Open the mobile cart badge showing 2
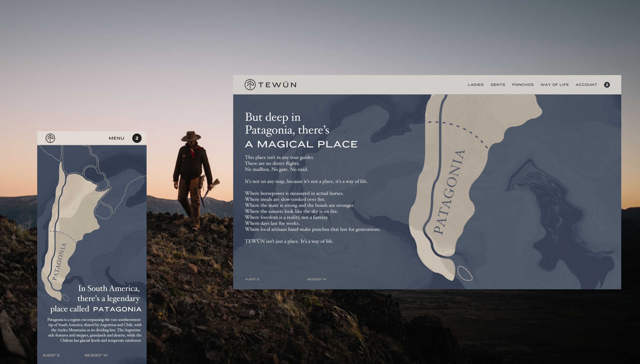 137,138
